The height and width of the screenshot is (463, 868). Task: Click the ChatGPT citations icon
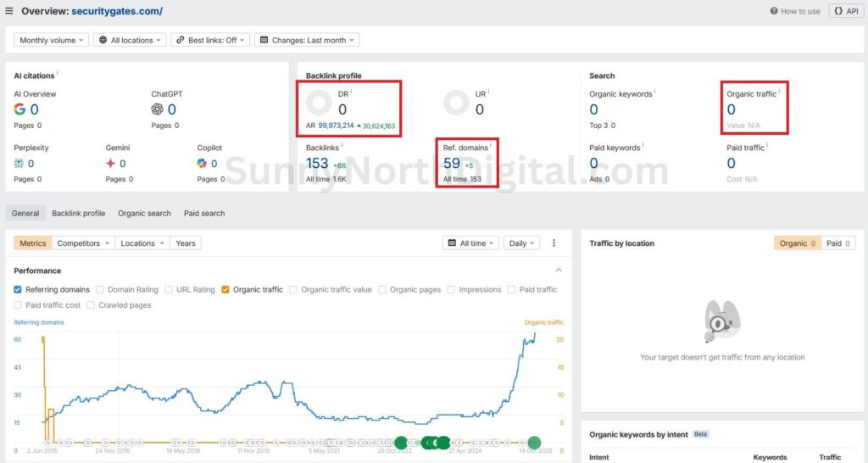coord(157,109)
